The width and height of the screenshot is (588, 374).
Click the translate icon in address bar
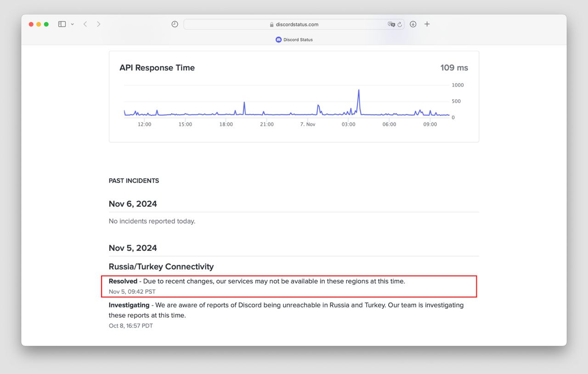391,24
